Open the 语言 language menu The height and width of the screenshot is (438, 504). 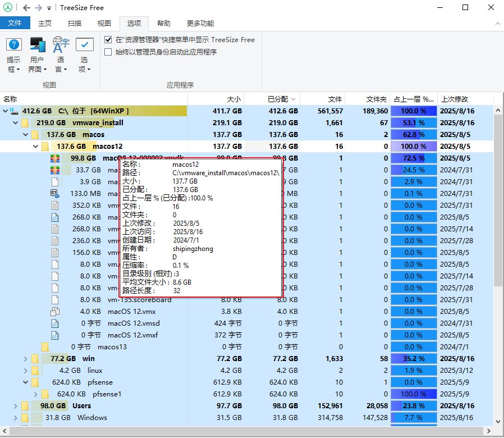click(61, 55)
